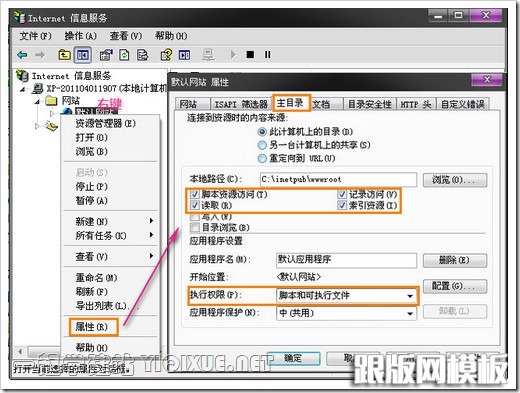The image size is (520, 393).
Task: Switch to the 目录安全性 tab
Action: [369, 104]
